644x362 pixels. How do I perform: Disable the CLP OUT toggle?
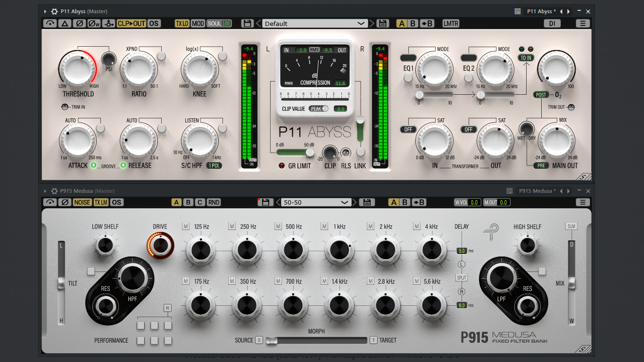tap(132, 23)
